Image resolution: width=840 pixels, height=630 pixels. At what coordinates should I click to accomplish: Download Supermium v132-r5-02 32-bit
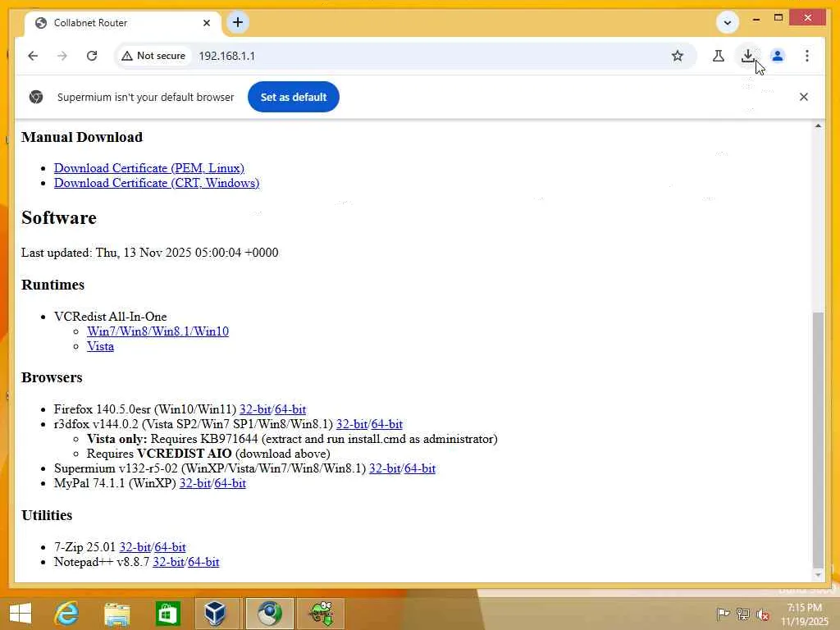(385, 468)
